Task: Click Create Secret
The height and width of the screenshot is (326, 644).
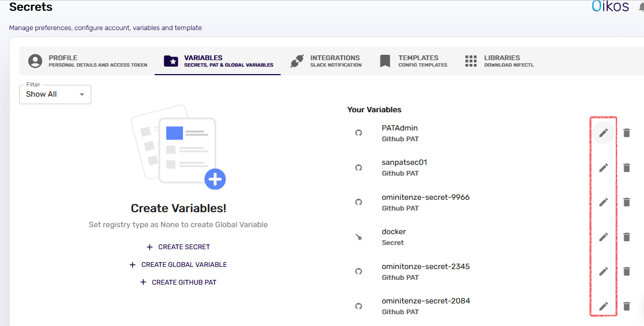Action: tap(178, 247)
